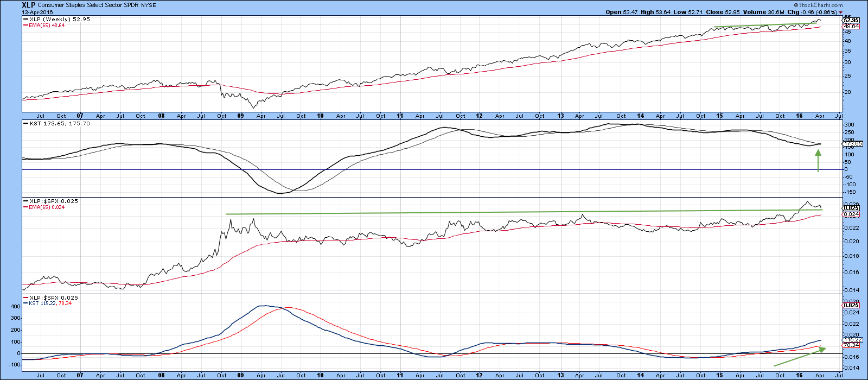Click the 0.024 EMA flag on right axis
Image resolution: width=868 pixels, height=380 pixels.
click(851, 214)
